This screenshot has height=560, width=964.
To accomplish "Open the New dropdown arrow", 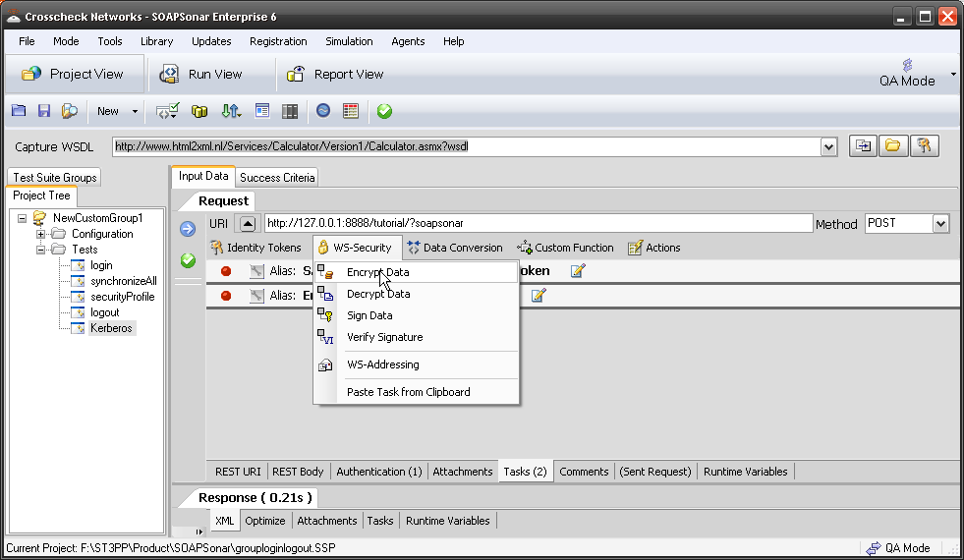I will point(135,111).
